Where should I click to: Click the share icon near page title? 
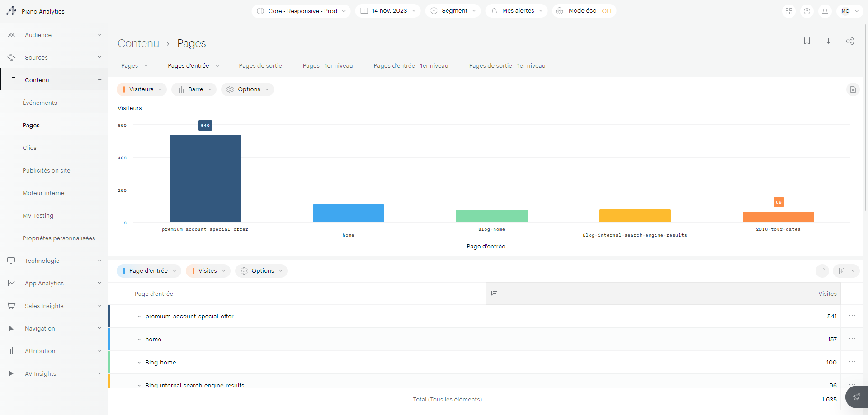pos(850,41)
